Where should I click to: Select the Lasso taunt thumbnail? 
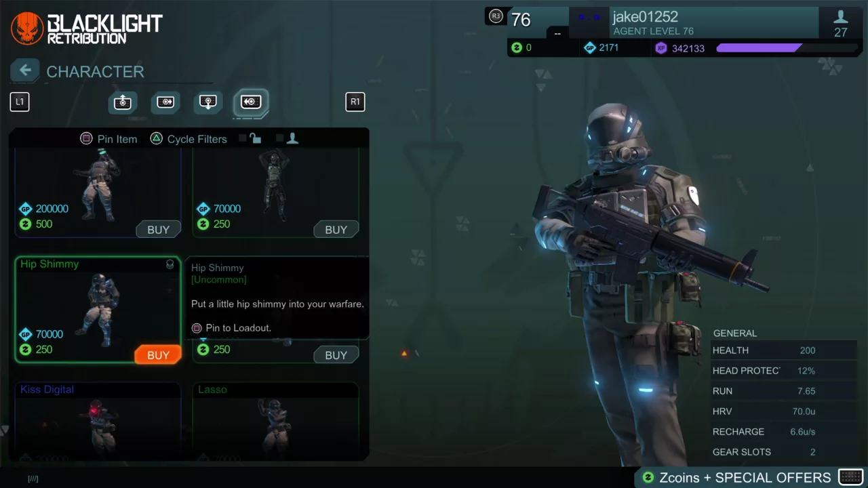coord(276,420)
